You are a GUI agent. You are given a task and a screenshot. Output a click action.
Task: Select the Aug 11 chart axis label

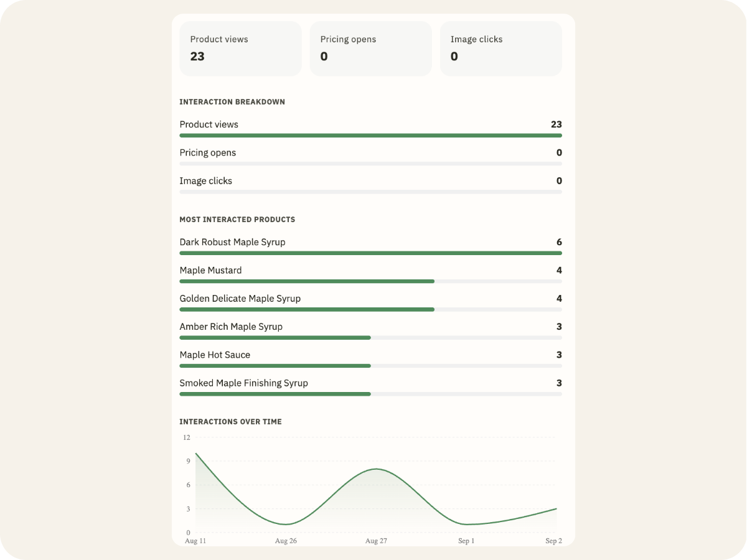[195, 541]
